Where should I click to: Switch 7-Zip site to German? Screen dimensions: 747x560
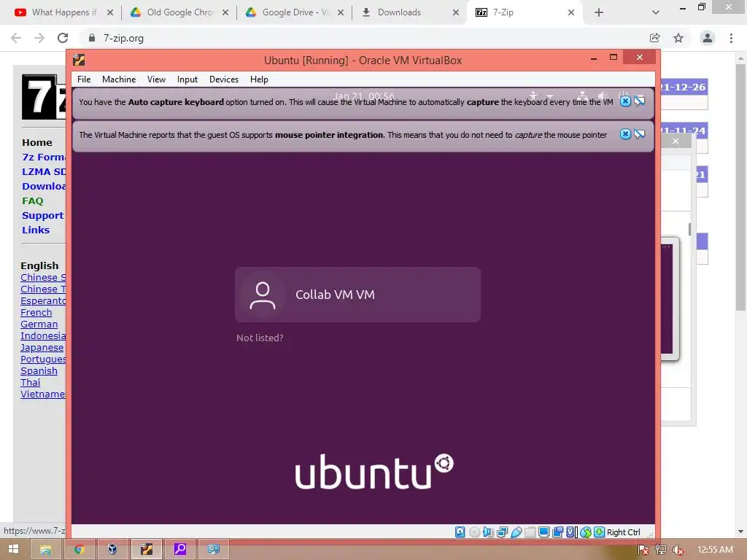(x=39, y=324)
